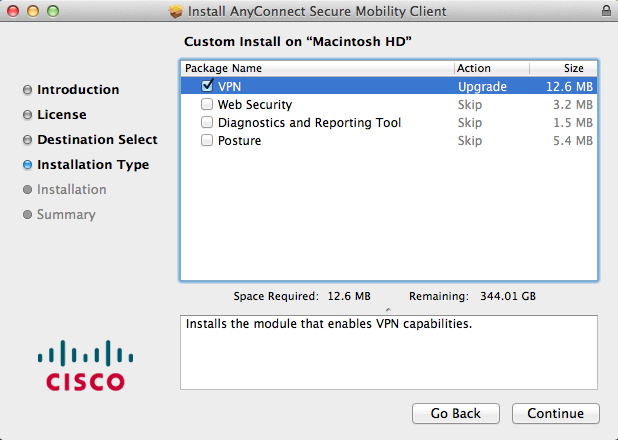Click the VPN package name
This screenshot has height=440, width=618.
pos(229,86)
